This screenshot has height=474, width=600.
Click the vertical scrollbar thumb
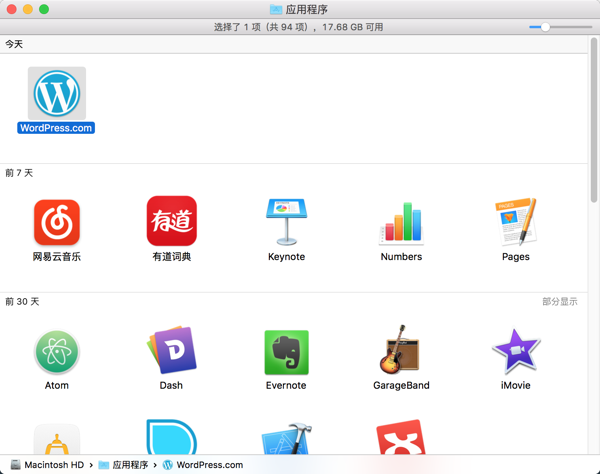pos(594,120)
